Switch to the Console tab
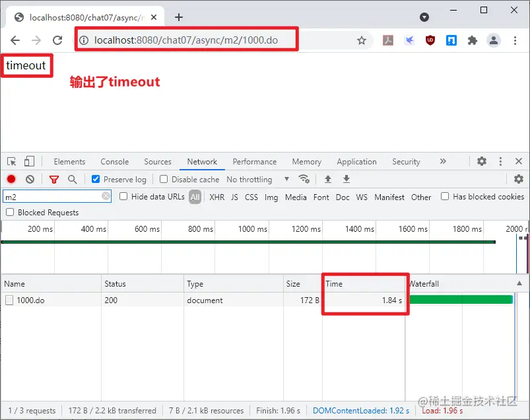The image size is (530, 420). click(x=115, y=162)
